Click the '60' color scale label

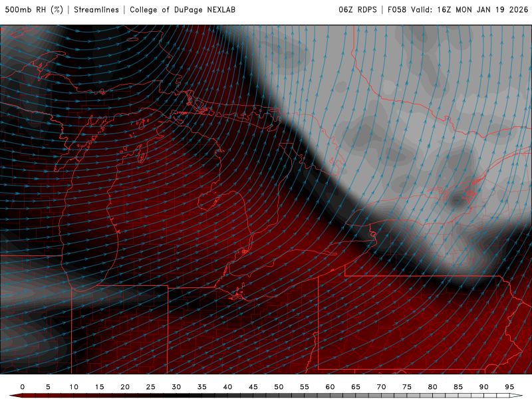[330, 387]
